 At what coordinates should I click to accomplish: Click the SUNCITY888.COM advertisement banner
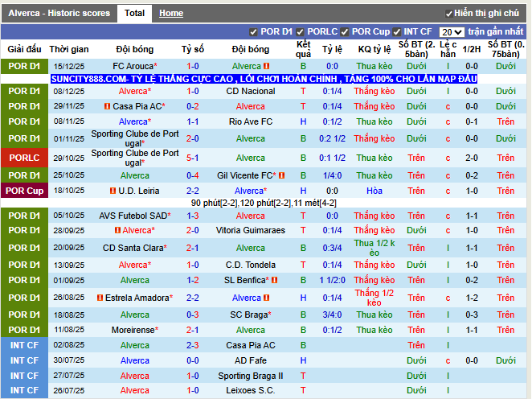click(264, 79)
